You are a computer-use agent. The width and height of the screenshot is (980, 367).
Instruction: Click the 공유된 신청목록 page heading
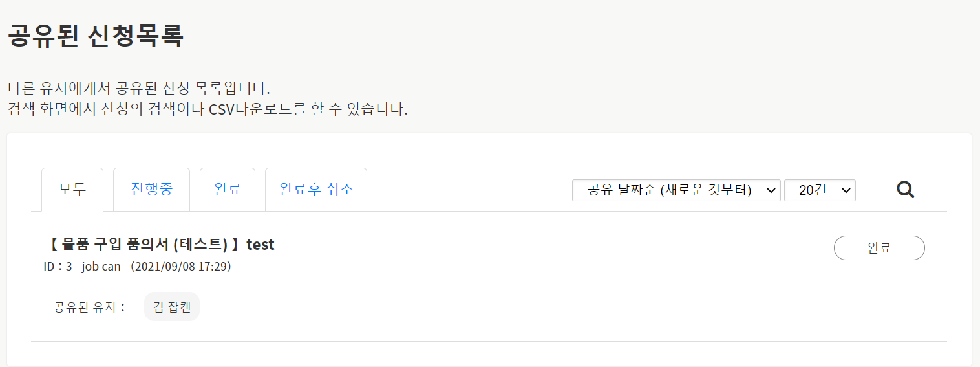tap(96, 36)
